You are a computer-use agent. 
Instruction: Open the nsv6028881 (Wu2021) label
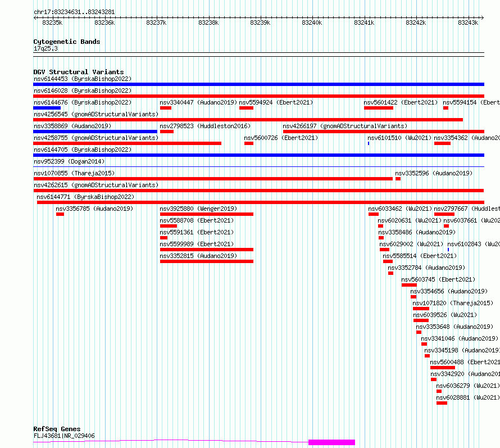pos(468,397)
